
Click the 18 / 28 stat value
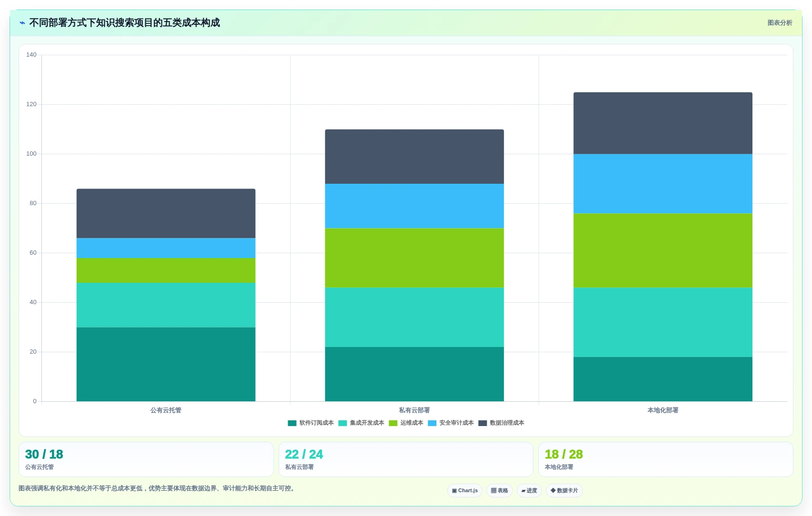click(564, 455)
